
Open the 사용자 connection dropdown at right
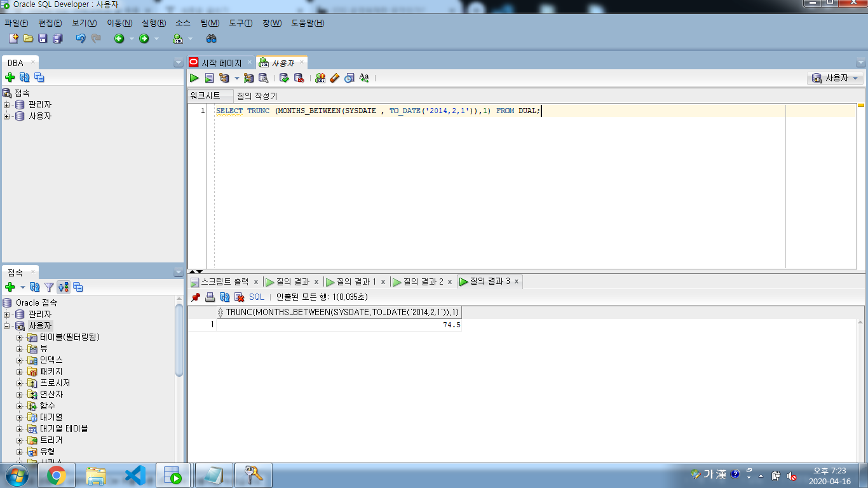pyautogui.click(x=836, y=78)
